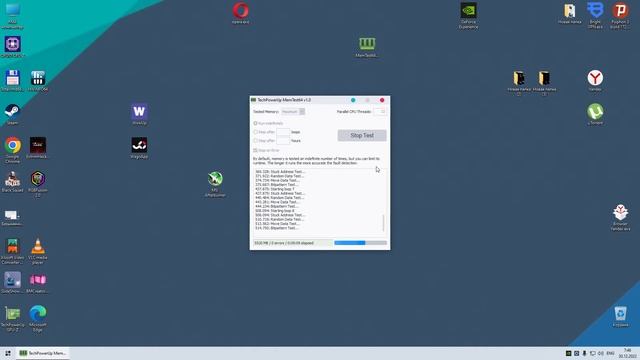Open the Opera browser desktop icon
This screenshot has width=640, height=360.
point(240,13)
